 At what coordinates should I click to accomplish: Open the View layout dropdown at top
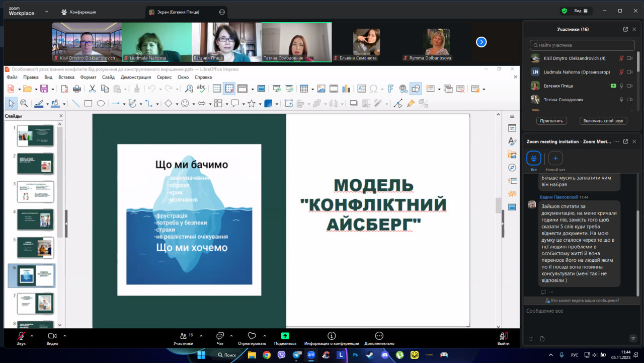[581, 11]
